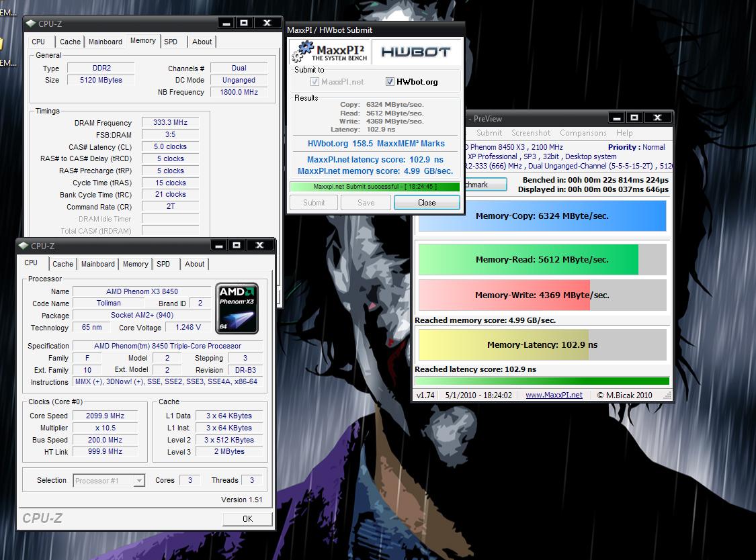
Task: Select CPU tab in upper CPU-Z window
Action: [x=38, y=42]
